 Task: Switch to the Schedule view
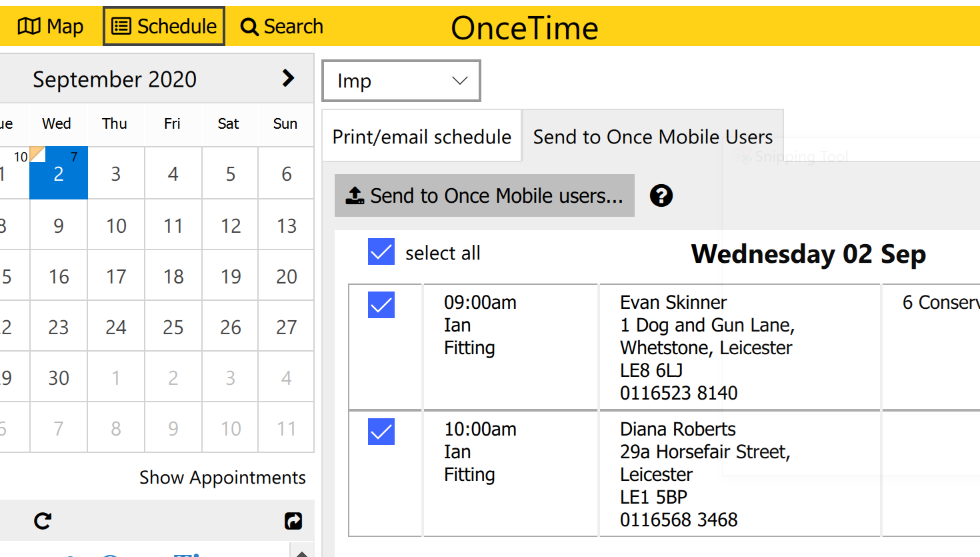(164, 26)
